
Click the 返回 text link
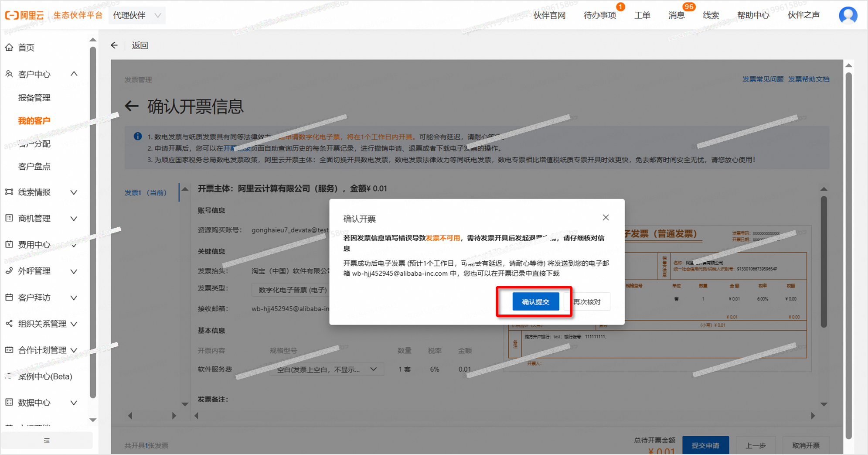140,45
